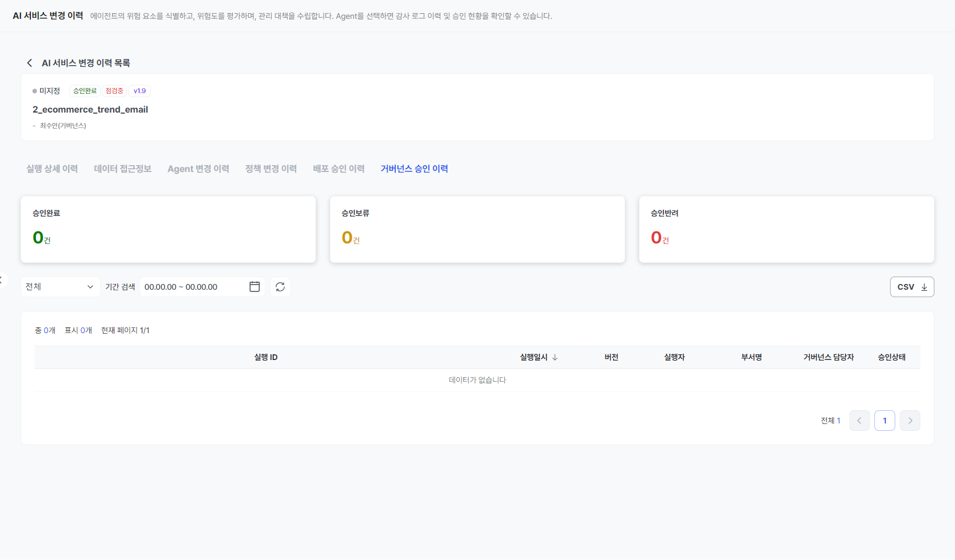The height and width of the screenshot is (560, 955).
Task: Download data with the CSV button
Action: 912,287
